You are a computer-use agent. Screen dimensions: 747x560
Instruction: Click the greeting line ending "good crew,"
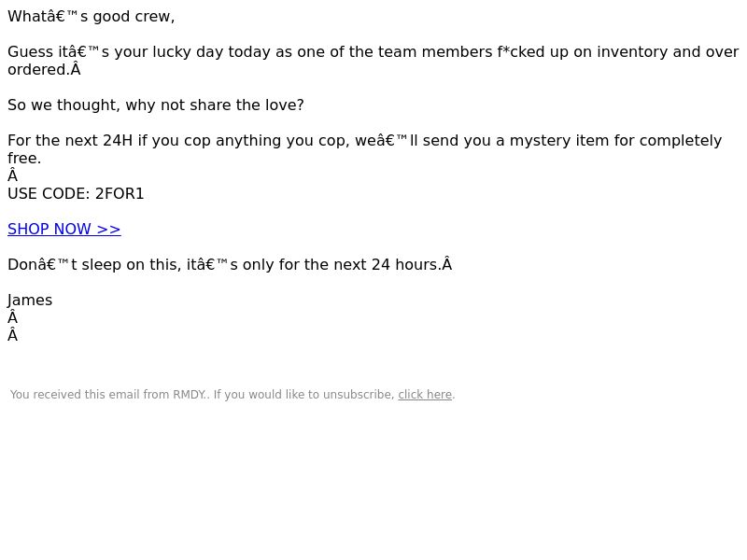tap(91, 17)
